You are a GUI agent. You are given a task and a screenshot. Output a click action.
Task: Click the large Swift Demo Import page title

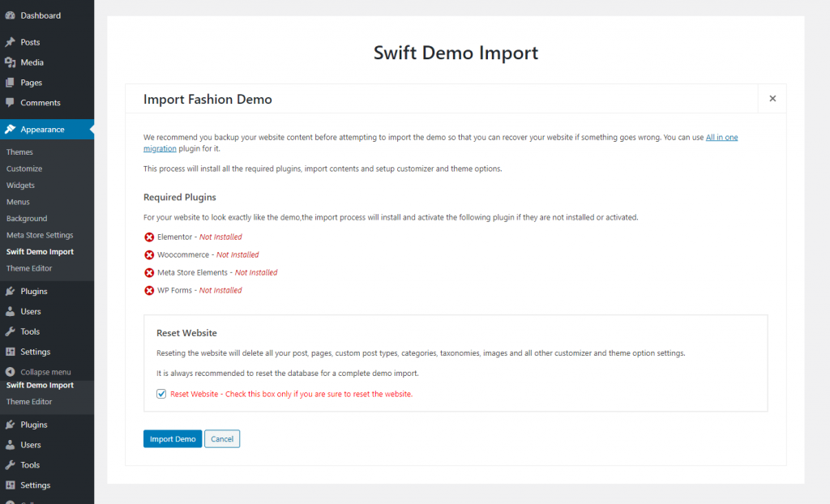tap(456, 53)
